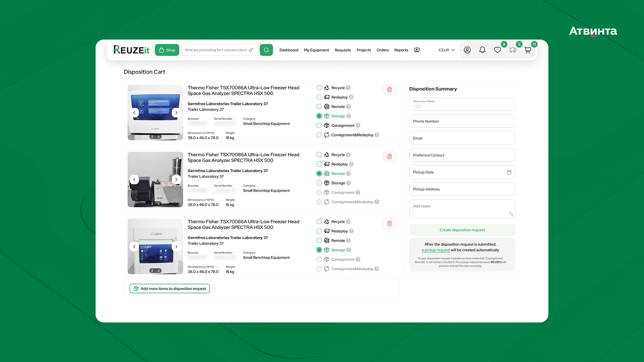Select Recycle for the second item

(319, 155)
